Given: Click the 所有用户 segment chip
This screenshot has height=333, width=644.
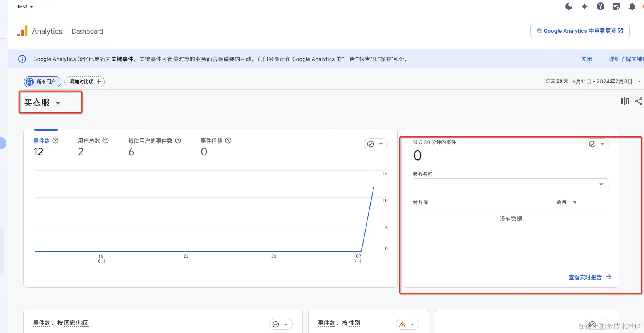Looking at the screenshot, I should [43, 82].
